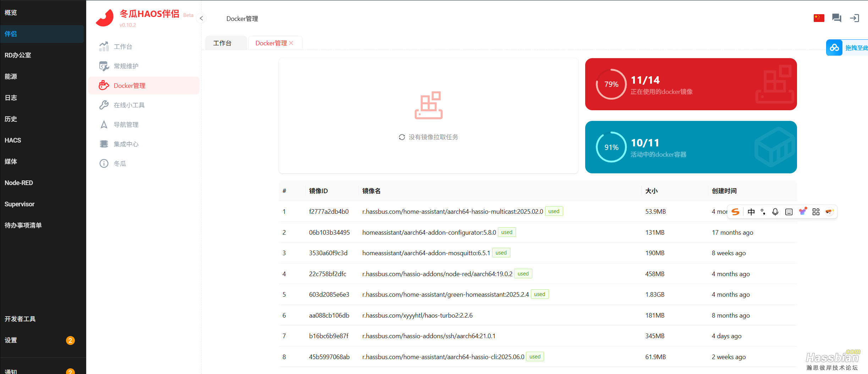Click the logout arrow icon in header
Screen dimensions: 868x374
click(854, 18)
